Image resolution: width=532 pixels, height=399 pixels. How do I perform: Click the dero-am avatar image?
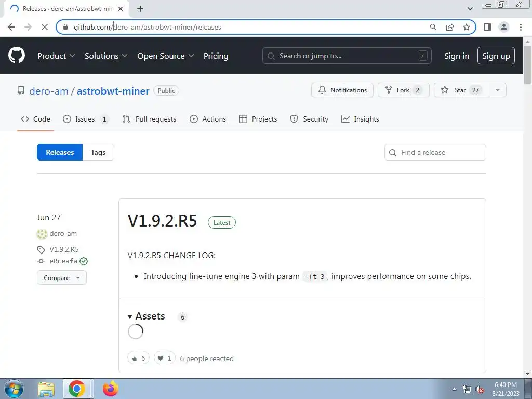pyautogui.click(x=42, y=234)
